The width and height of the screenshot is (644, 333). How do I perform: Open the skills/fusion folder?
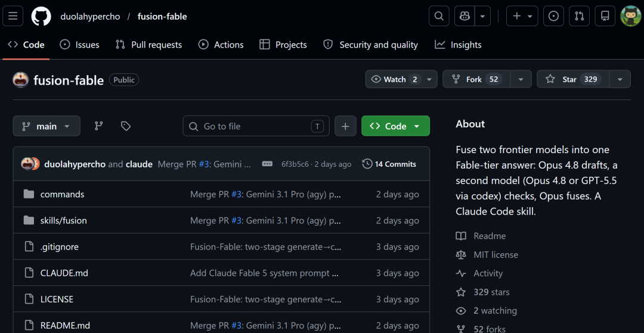[63, 220]
